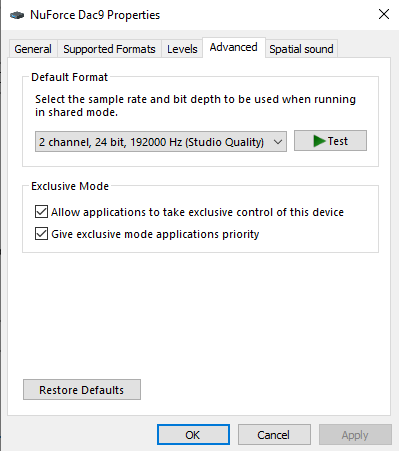
Task: Click the NuForce Dac9 device icon in title bar
Action: tap(17, 15)
